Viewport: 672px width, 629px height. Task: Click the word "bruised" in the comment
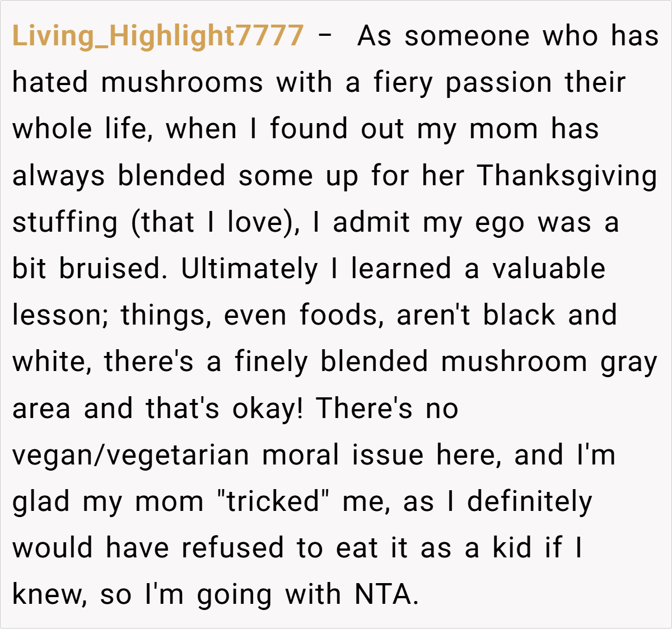coord(112,269)
